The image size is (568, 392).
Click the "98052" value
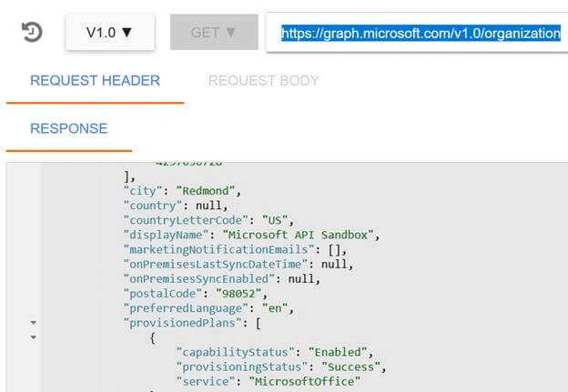[238, 294]
